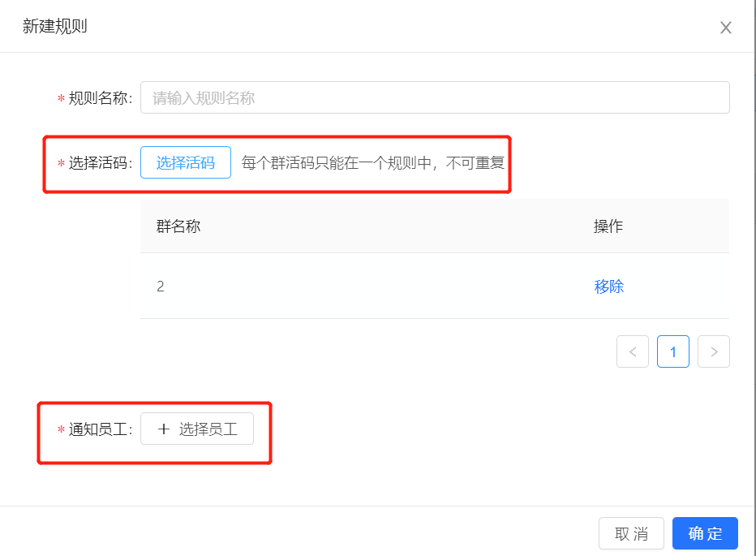Focus the 规则名称 input field

pyautogui.click(x=435, y=97)
